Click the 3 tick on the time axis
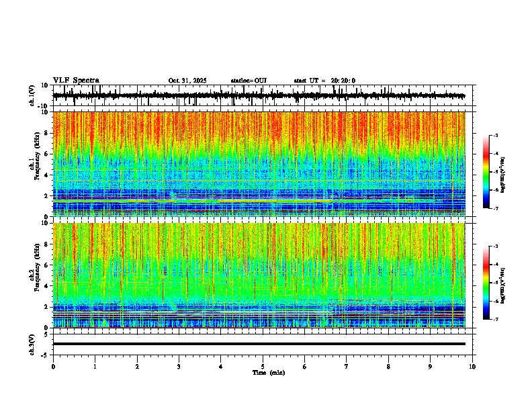532x411 pixels. coord(179,367)
